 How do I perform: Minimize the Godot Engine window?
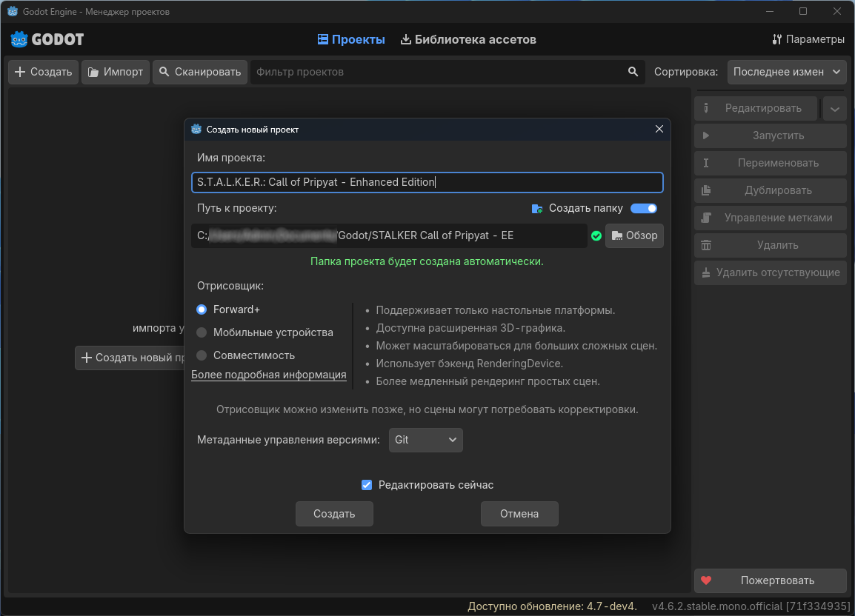pos(770,11)
